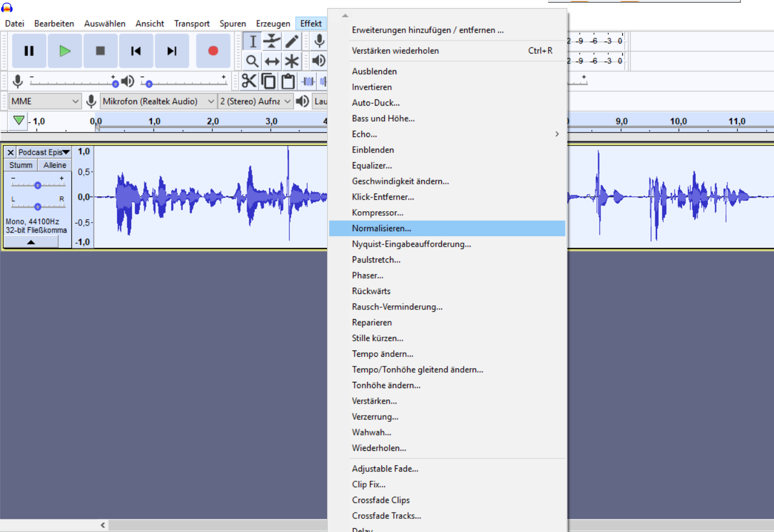Open the Bearbeiten menu
This screenshot has height=532, width=774.
[x=54, y=23]
